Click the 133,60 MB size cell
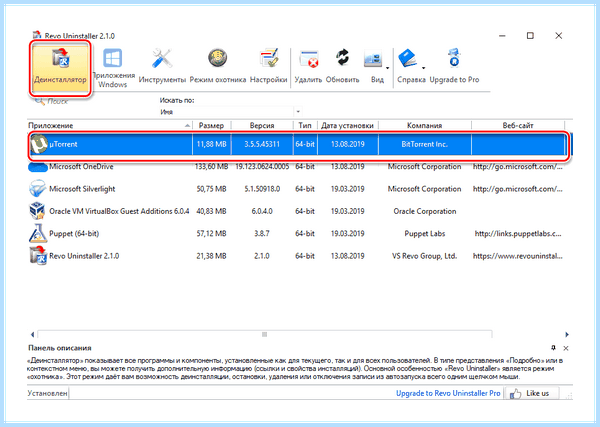600x427 pixels. point(211,167)
